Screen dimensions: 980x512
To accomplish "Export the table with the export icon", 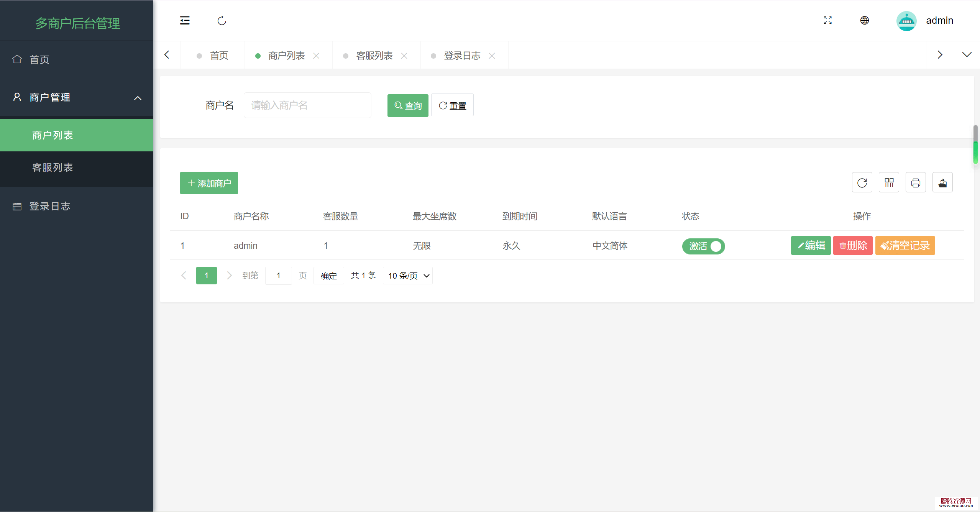I will (942, 182).
